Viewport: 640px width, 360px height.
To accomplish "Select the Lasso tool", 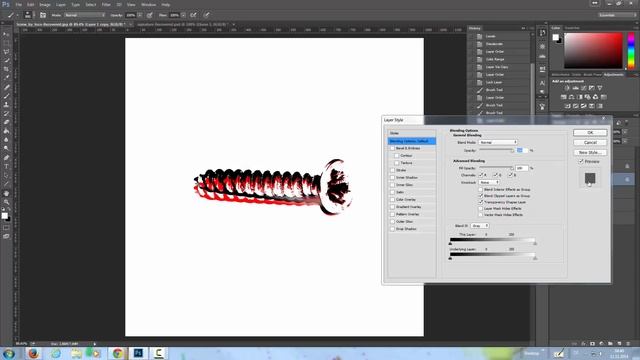I will [x=6, y=51].
